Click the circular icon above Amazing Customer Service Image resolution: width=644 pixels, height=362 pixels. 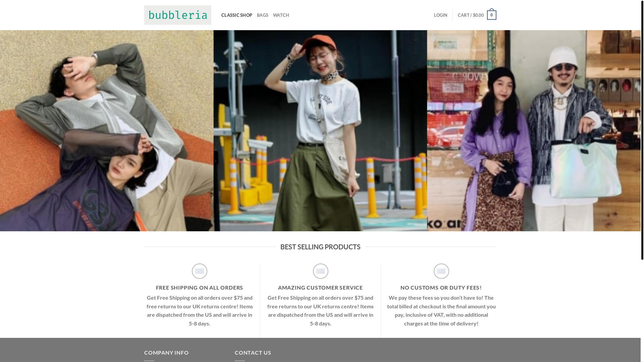point(320,271)
